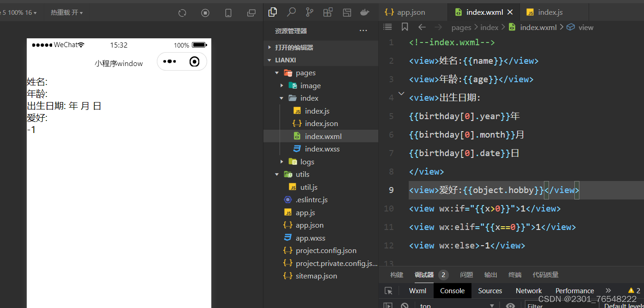Open the resource manager three-dot menu

coord(363,31)
